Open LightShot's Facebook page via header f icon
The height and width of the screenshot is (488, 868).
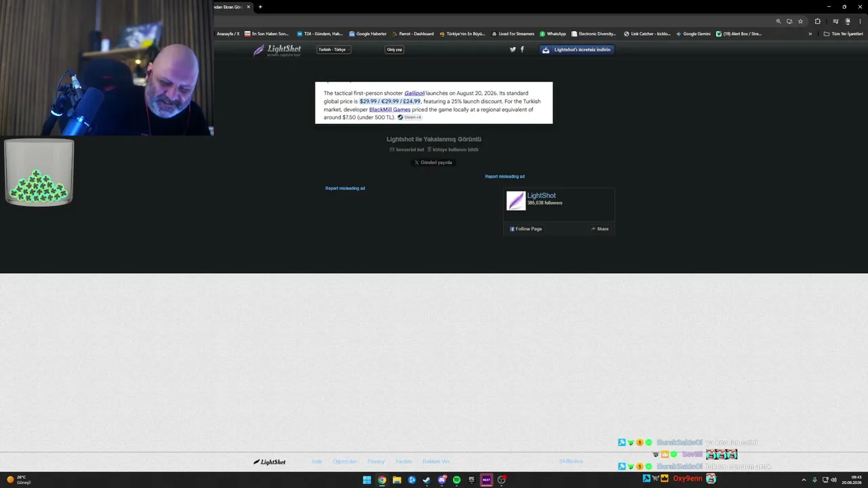point(522,49)
